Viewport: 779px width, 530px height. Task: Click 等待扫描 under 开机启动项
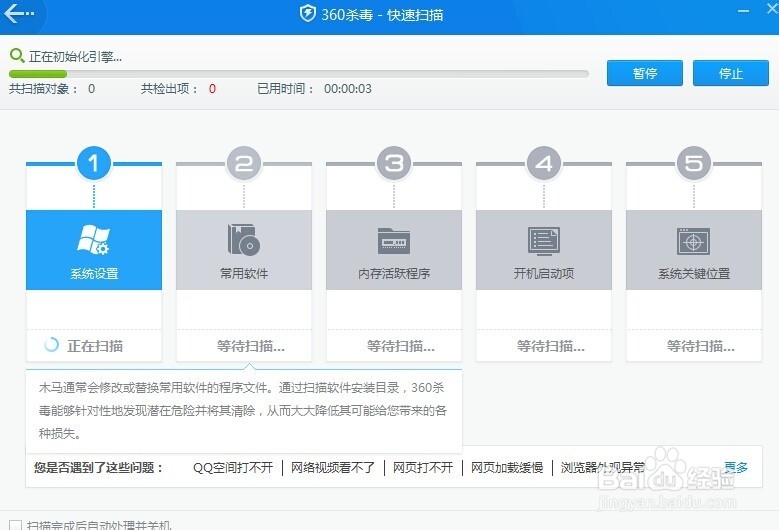(551, 346)
